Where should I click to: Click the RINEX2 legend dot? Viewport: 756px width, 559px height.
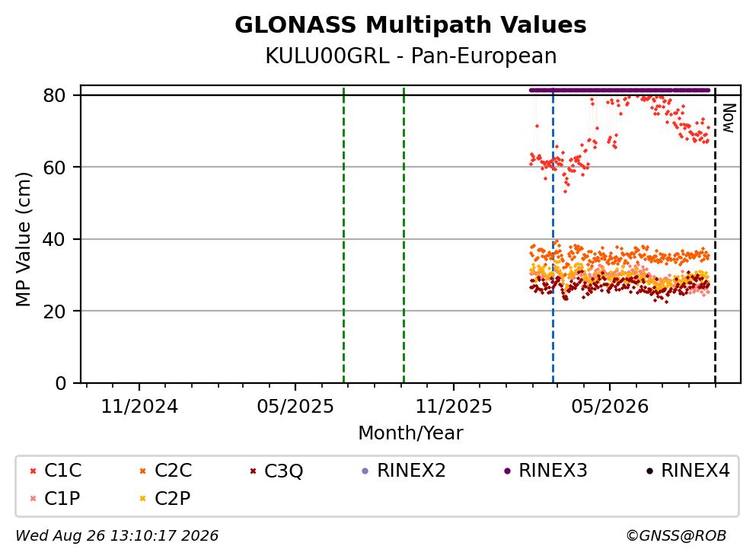click(x=365, y=471)
